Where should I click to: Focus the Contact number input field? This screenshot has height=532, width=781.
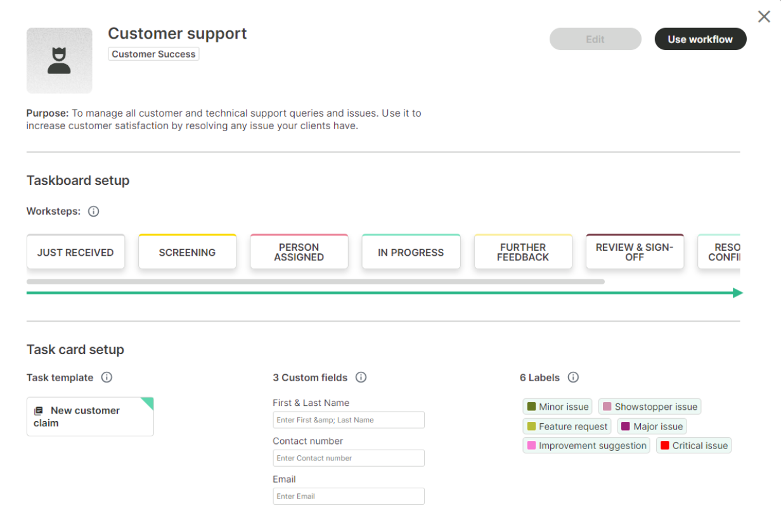tap(348, 458)
